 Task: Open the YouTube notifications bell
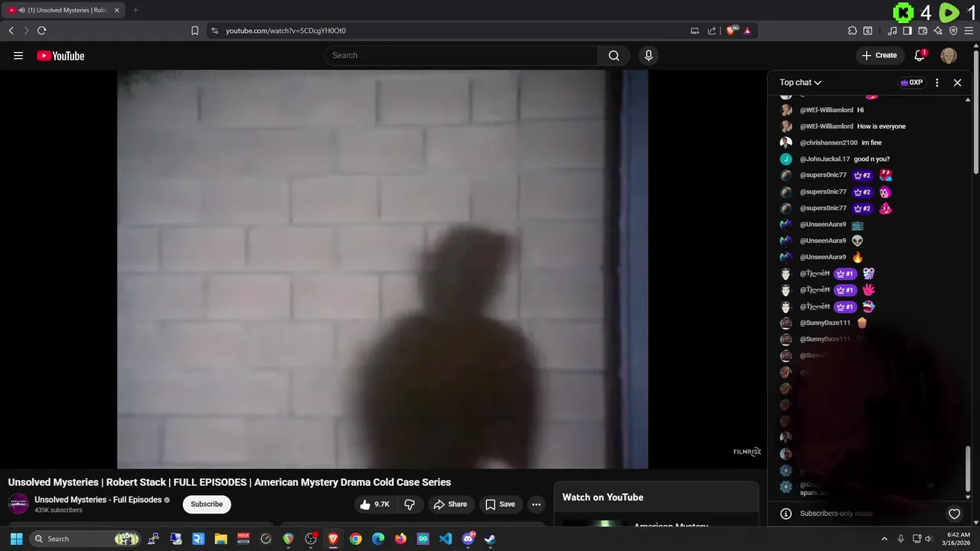920,55
